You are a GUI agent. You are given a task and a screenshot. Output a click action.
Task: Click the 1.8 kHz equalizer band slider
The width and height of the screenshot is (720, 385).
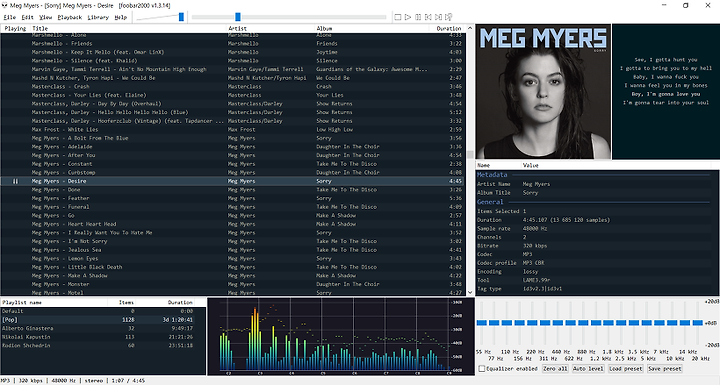(x=608, y=323)
